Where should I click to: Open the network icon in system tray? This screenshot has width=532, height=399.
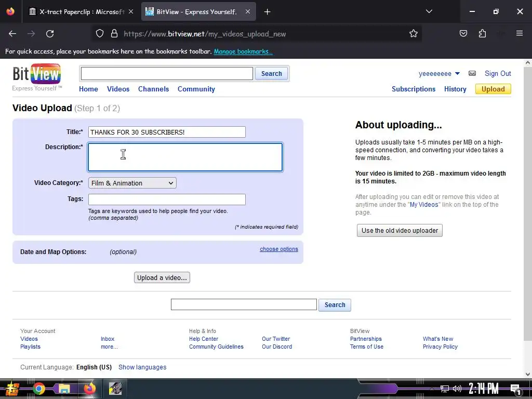[445, 389]
